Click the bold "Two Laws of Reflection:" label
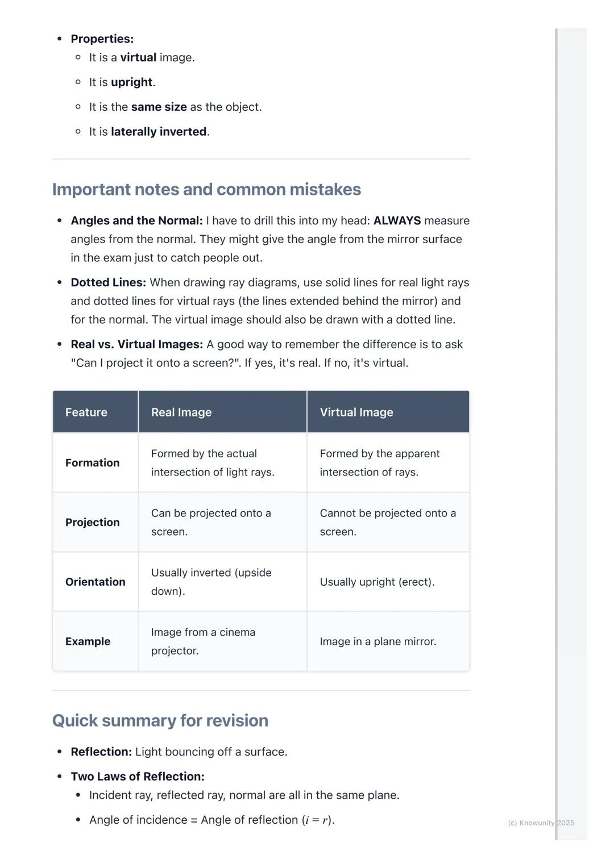 click(x=138, y=777)
